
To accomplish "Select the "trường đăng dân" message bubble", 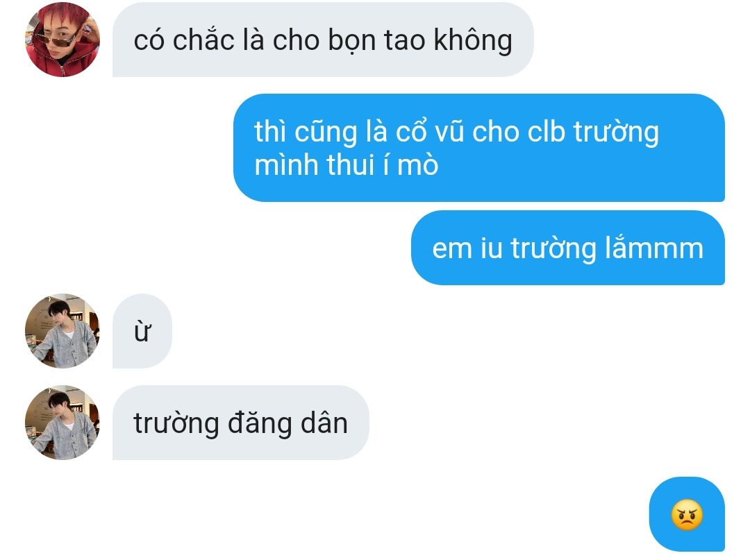I will [240, 423].
